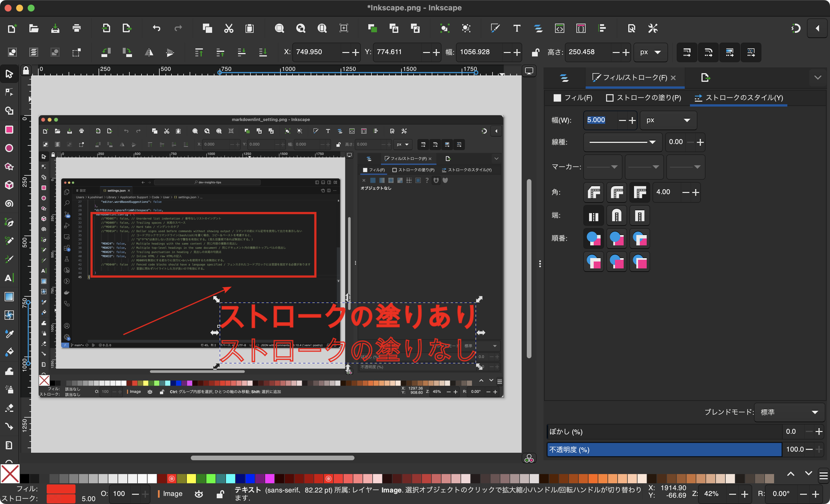The image size is (830, 504).
Task: Select the Node editing tool
Action: pyautogui.click(x=9, y=92)
